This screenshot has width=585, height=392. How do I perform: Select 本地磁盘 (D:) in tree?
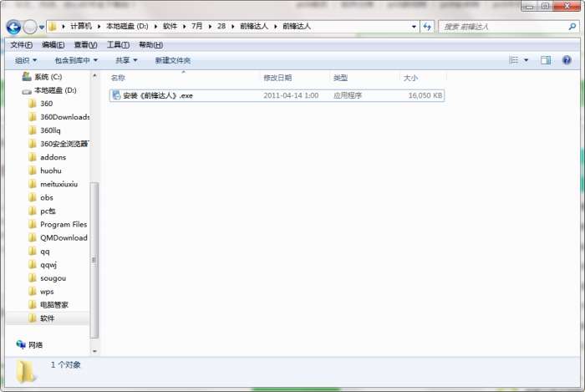tap(55, 90)
